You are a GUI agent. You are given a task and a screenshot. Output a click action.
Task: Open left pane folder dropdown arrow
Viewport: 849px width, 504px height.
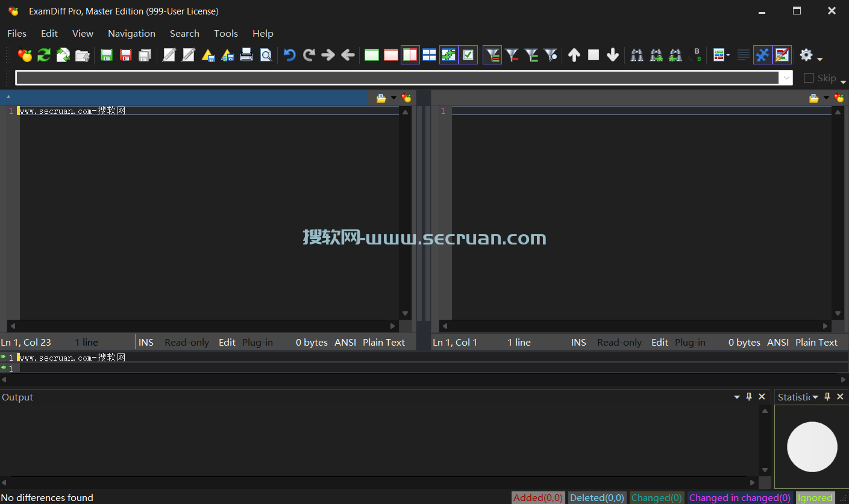coord(394,98)
